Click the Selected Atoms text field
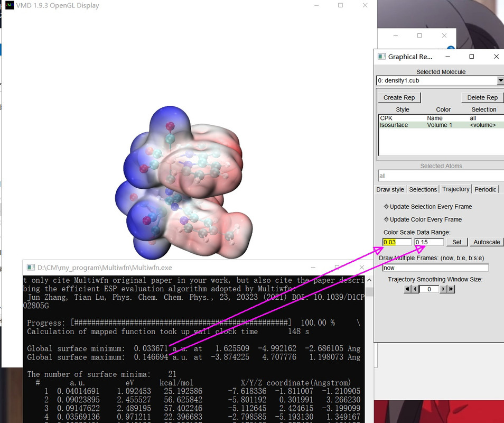This screenshot has height=423, width=504. tap(441, 176)
